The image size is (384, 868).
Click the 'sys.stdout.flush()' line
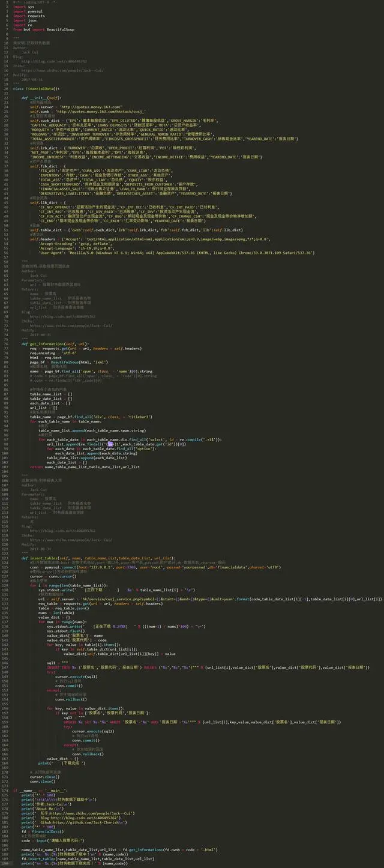[66, 631]
